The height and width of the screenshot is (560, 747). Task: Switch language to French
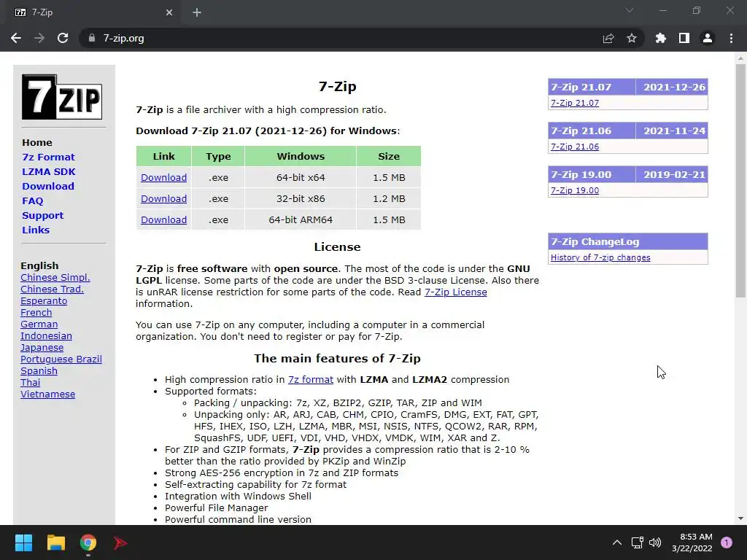tap(36, 312)
